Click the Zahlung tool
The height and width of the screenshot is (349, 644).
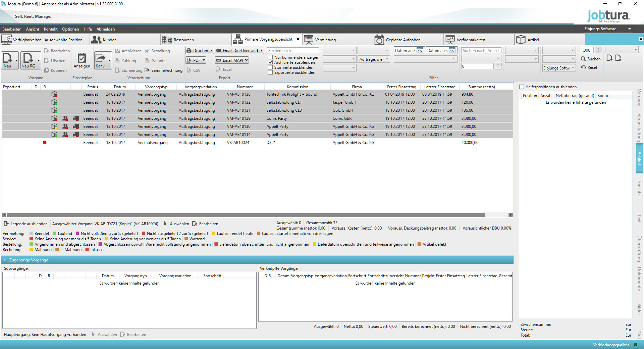[125, 61]
